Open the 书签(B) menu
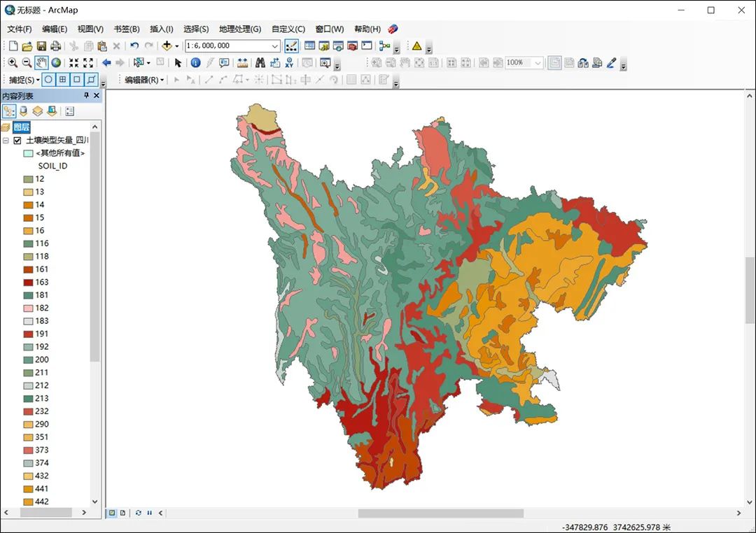This screenshot has height=533, width=756. pos(127,29)
